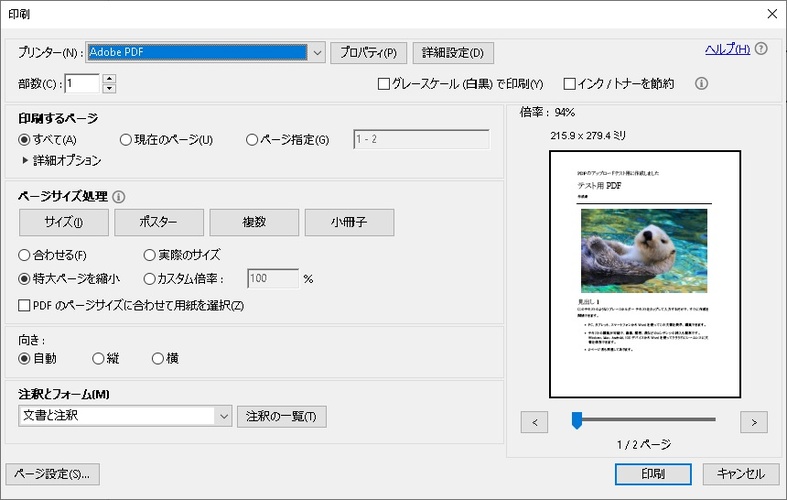Click the help question mark icon
Image resolution: width=787 pixels, height=500 pixels.
[761, 49]
